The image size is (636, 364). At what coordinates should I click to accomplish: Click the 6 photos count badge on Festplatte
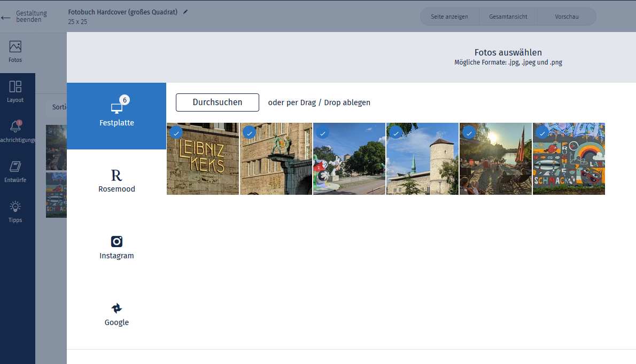125,100
